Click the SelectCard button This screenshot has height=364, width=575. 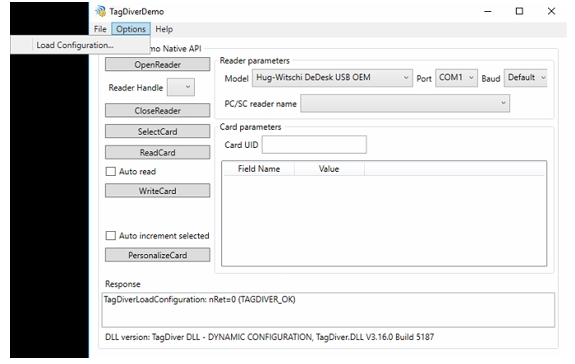tap(157, 131)
